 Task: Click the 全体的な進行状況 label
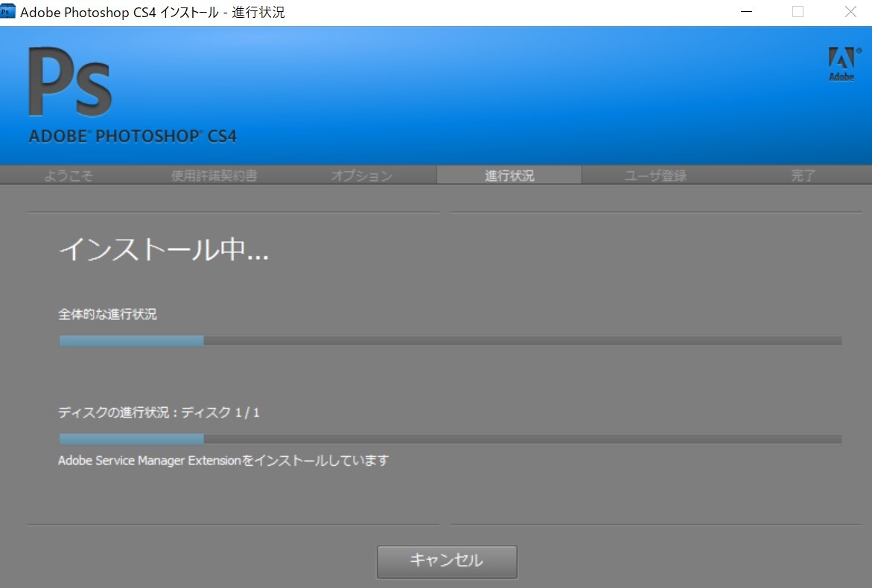point(107,315)
